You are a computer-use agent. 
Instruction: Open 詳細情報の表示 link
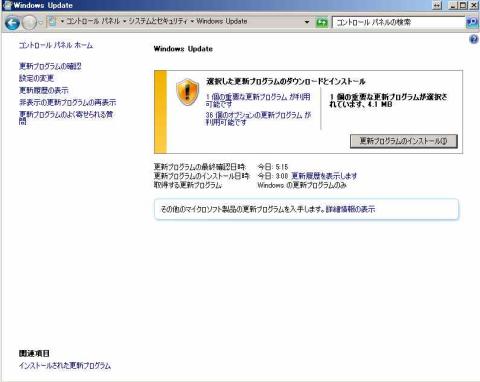pyautogui.click(x=350, y=209)
